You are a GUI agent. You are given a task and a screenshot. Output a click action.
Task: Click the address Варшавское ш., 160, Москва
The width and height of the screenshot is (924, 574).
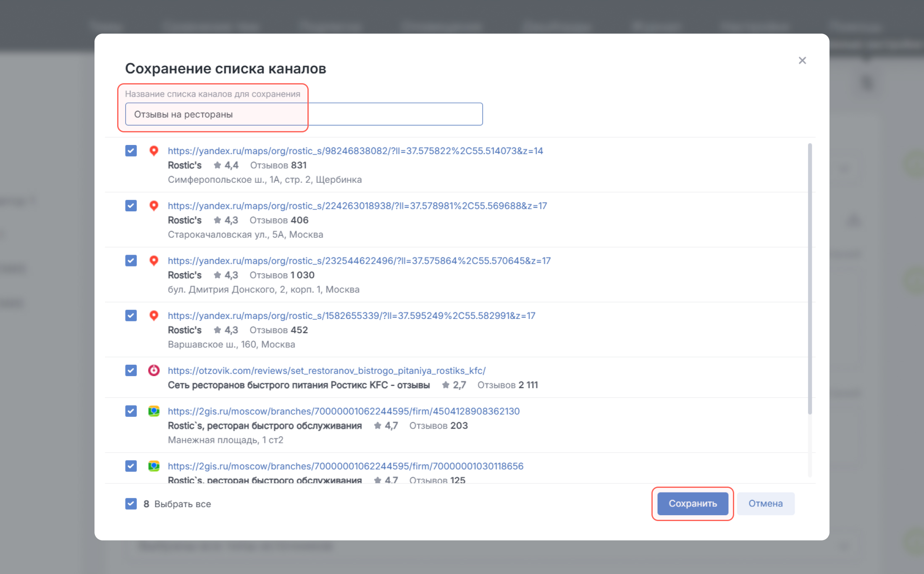tap(231, 345)
